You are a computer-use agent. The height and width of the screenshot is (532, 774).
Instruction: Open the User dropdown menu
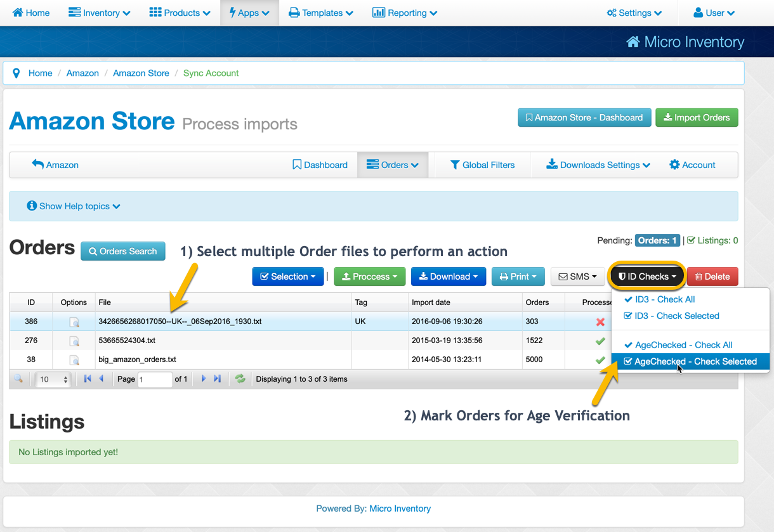pyautogui.click(x=714, y=13)
